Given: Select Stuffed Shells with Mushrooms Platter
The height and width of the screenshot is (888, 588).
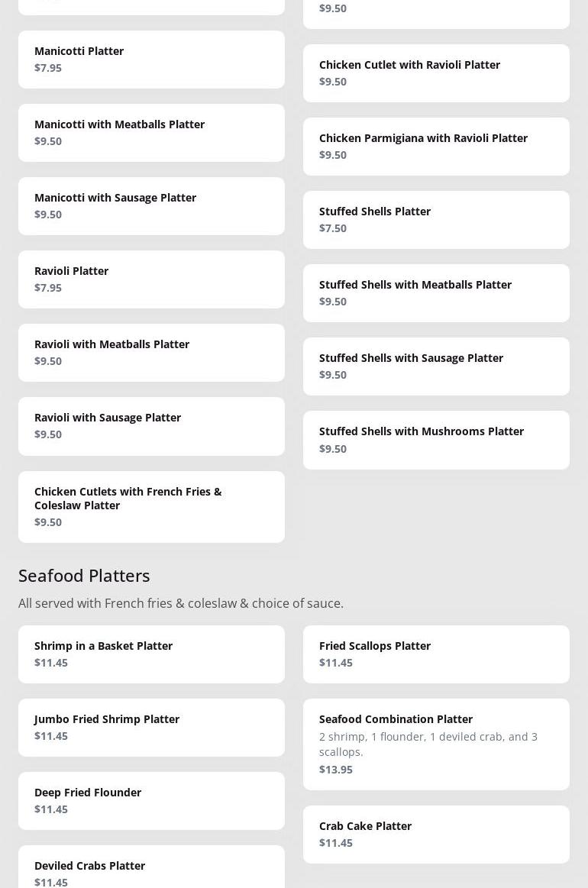Looking at the screenshot, I should (436, 440).
